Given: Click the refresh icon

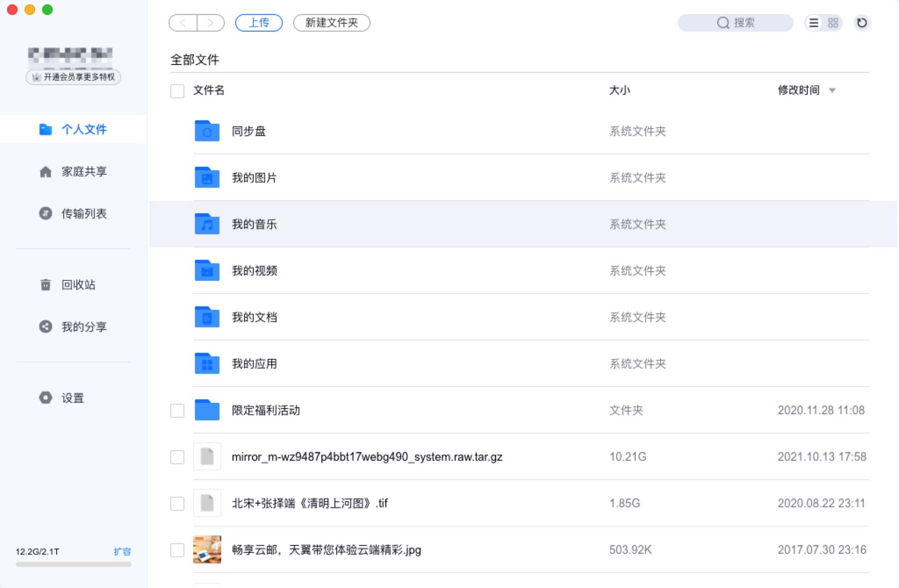Looking at the screenshot, I should coord(862,23).
